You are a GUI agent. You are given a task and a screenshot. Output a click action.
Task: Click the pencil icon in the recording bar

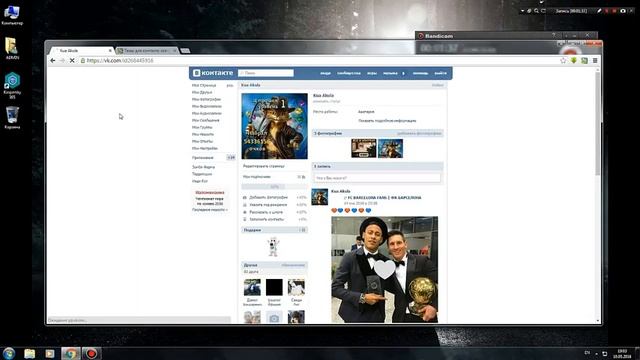[599, 11]
